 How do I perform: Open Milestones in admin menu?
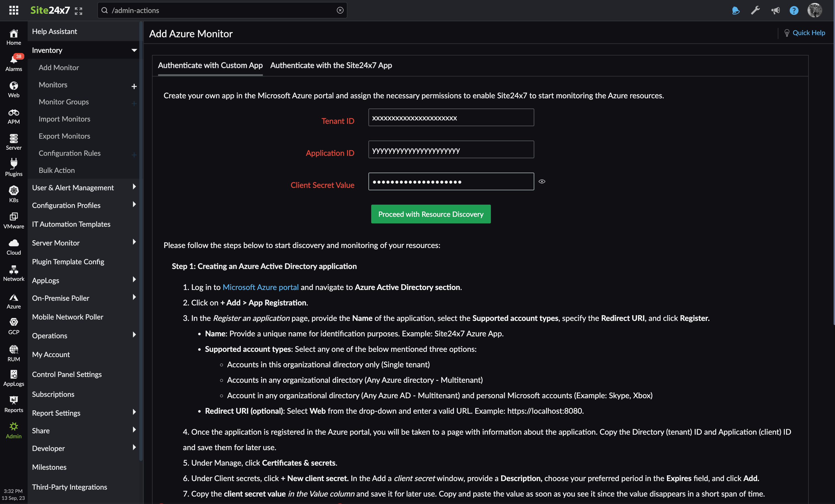coord(49,467)
